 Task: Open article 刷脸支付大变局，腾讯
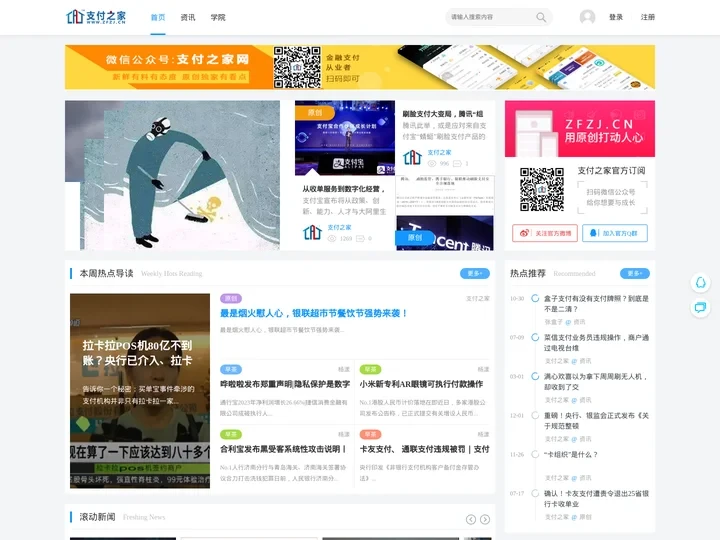(x=443, y=114)
